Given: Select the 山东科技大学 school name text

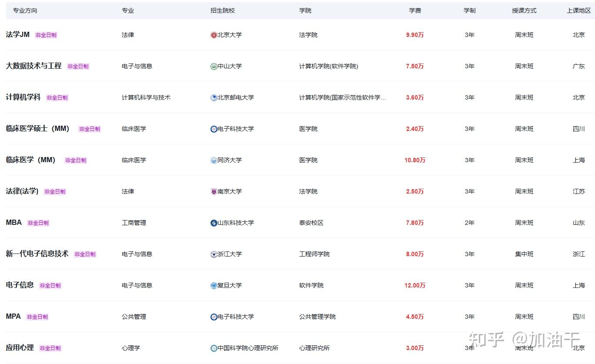Looking at the screenshot, I should (236, 223).
